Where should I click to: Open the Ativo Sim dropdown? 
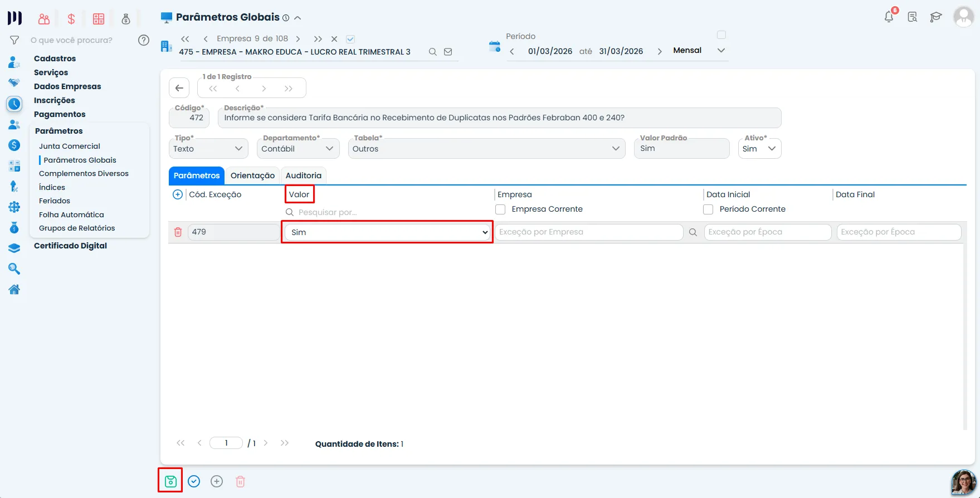coord(759,149)
